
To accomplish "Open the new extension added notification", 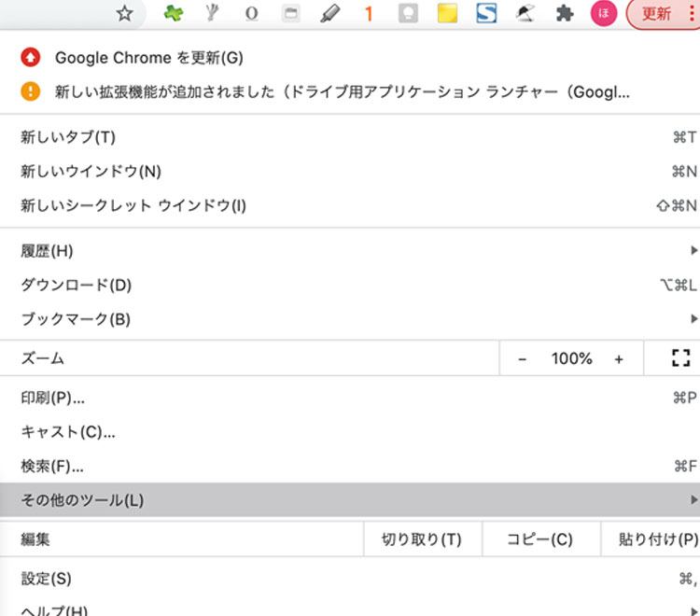I will coord(342,91).
